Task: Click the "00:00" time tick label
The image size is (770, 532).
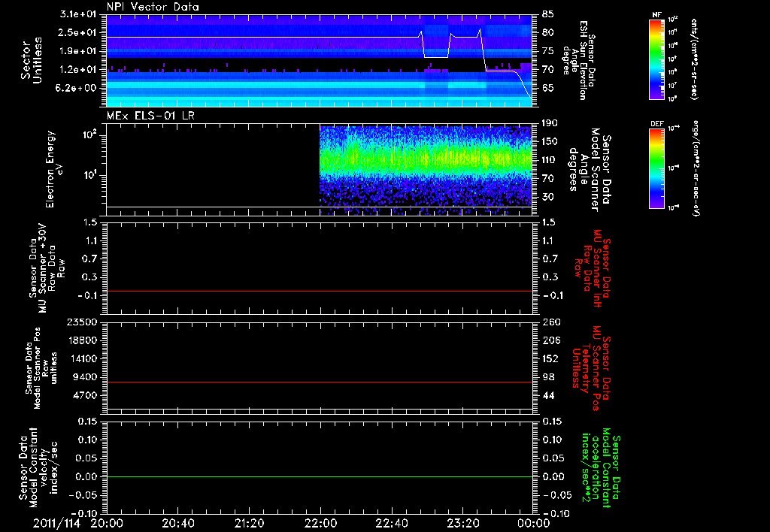Action: [x=534, y=523]
